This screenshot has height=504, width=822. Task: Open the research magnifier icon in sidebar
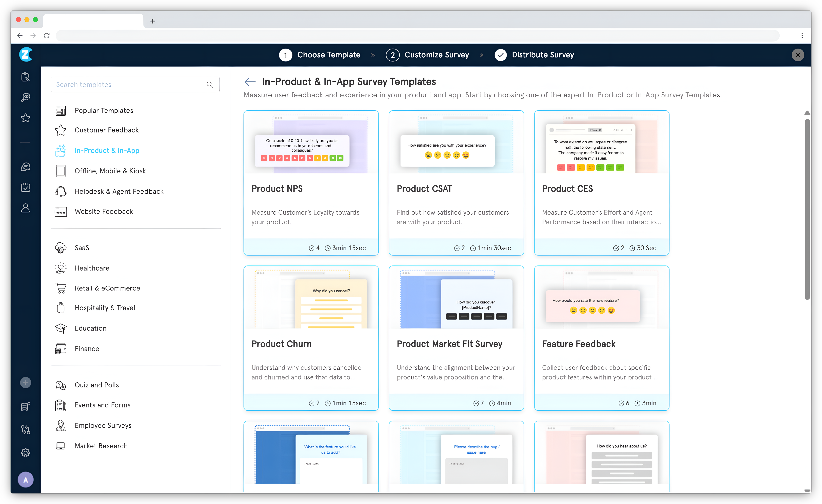click(26, 97)
